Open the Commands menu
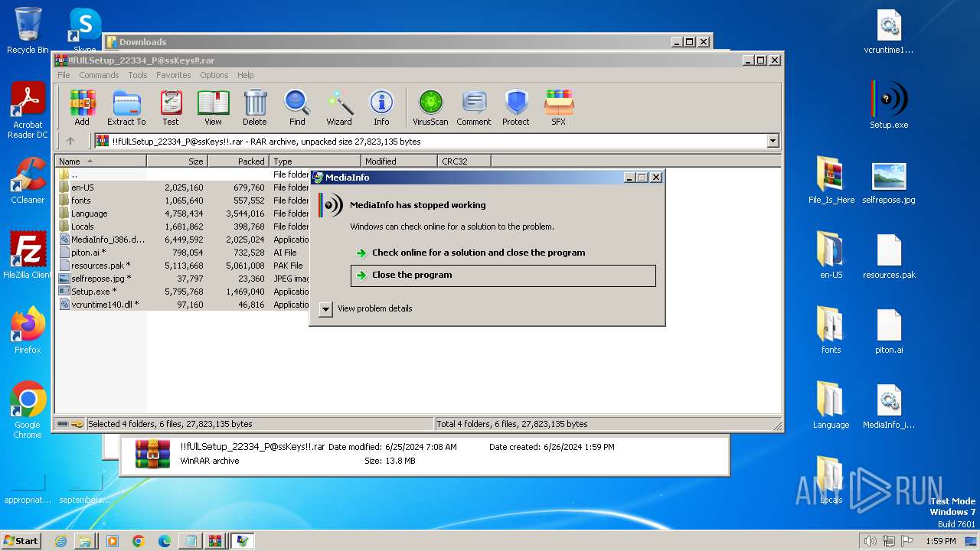The width and height of the screenshot is (980, 551). [99, 75]
